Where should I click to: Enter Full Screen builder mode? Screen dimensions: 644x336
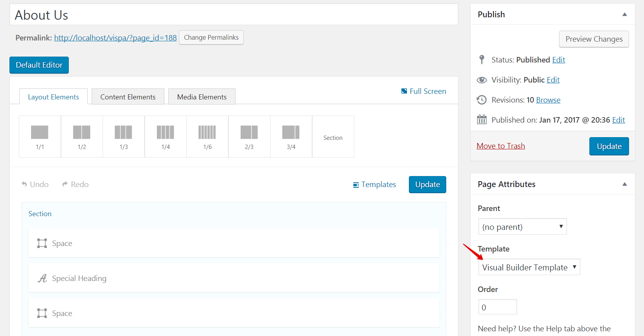pyautogui.click(x=423, y=91)
